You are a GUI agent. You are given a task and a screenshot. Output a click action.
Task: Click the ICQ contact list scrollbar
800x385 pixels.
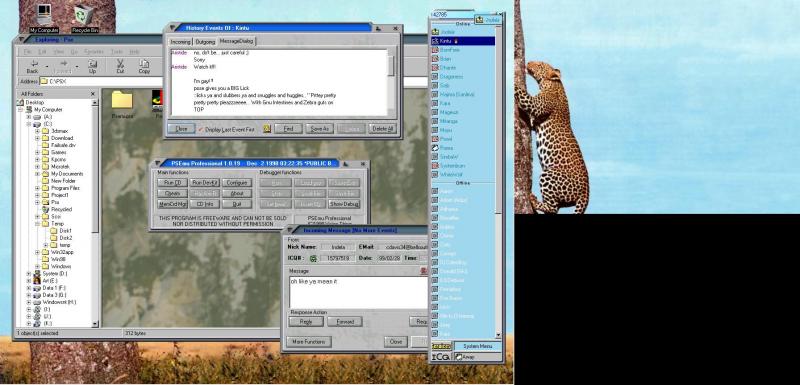(x=498, y=183)
